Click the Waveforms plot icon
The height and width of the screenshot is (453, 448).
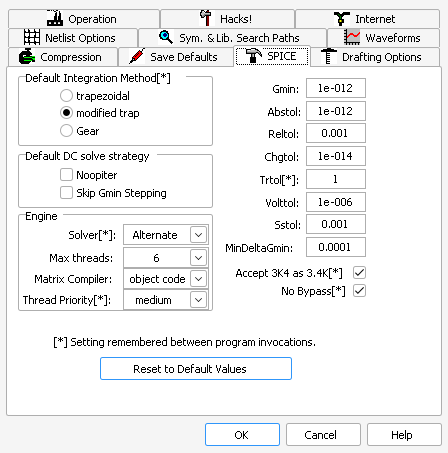pos(352,37)
